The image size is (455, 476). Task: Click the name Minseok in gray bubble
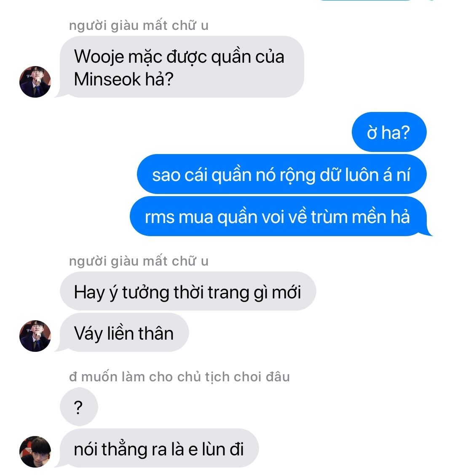pyautogui.click(x=107, y=80)
